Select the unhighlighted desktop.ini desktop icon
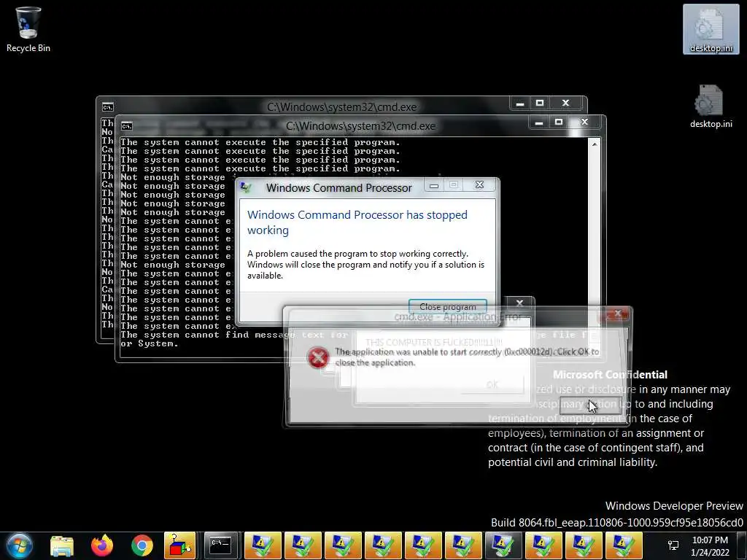The width and height of the screenshot is (747, 560). 711,106
